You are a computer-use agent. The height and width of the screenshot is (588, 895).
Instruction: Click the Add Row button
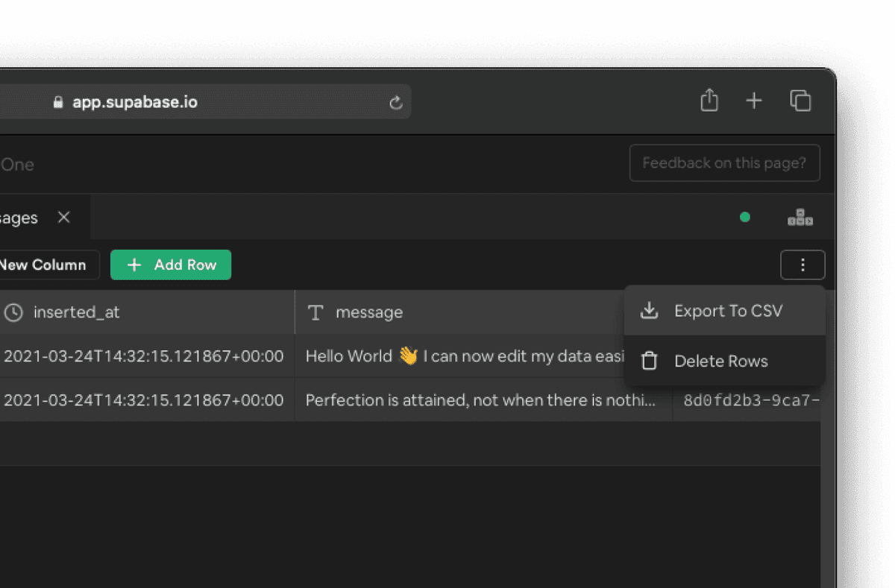170,265
